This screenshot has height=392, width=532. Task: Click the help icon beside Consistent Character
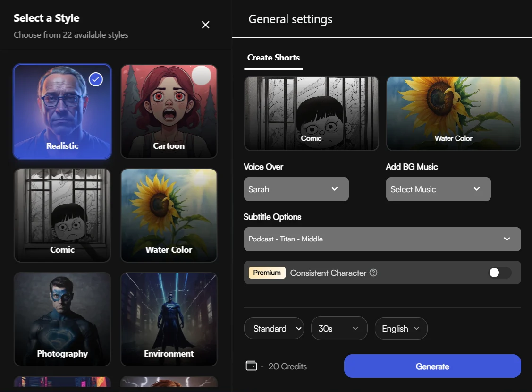pyautogui.click(x=374, y=273)
